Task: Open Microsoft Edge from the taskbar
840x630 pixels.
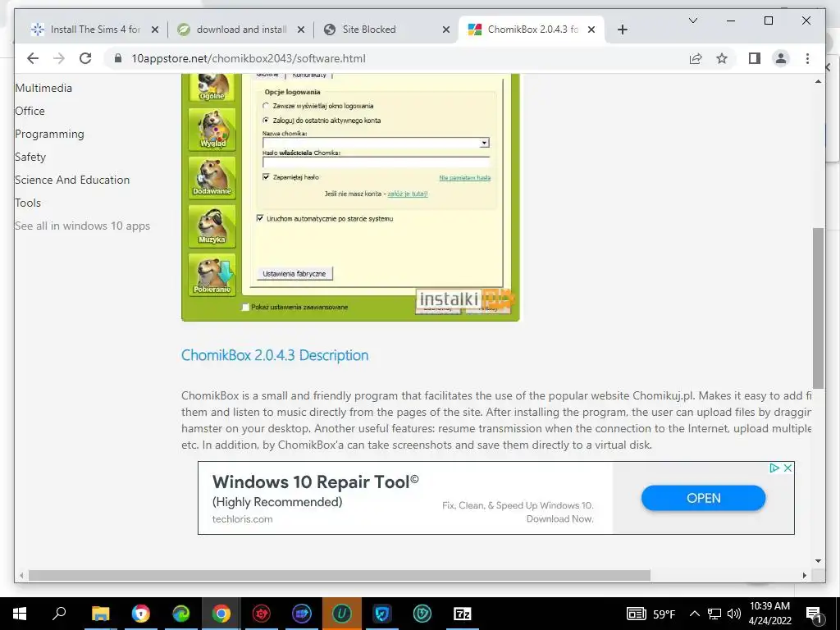Action: (181, 614)
